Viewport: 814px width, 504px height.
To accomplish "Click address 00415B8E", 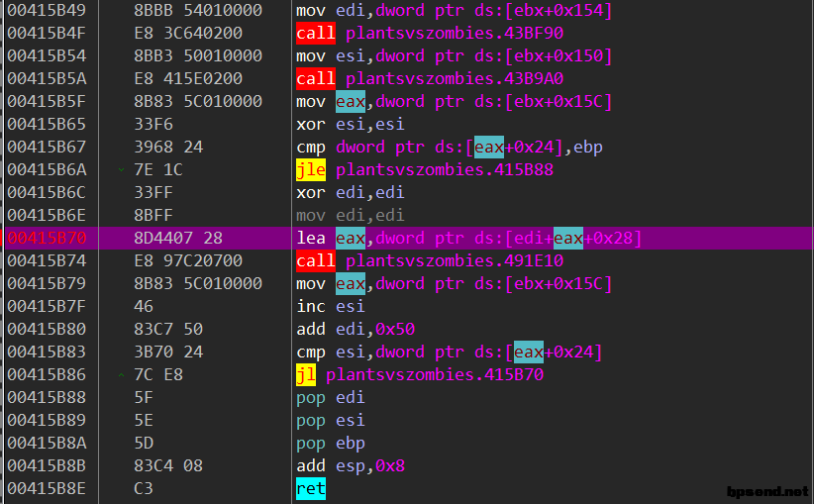I will click(x=47, y=489).
